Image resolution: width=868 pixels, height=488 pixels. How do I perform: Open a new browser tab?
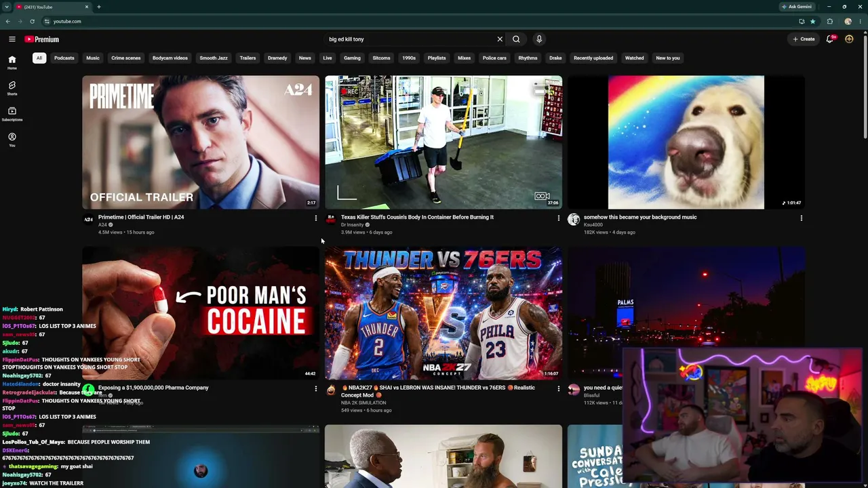[99, 7]
